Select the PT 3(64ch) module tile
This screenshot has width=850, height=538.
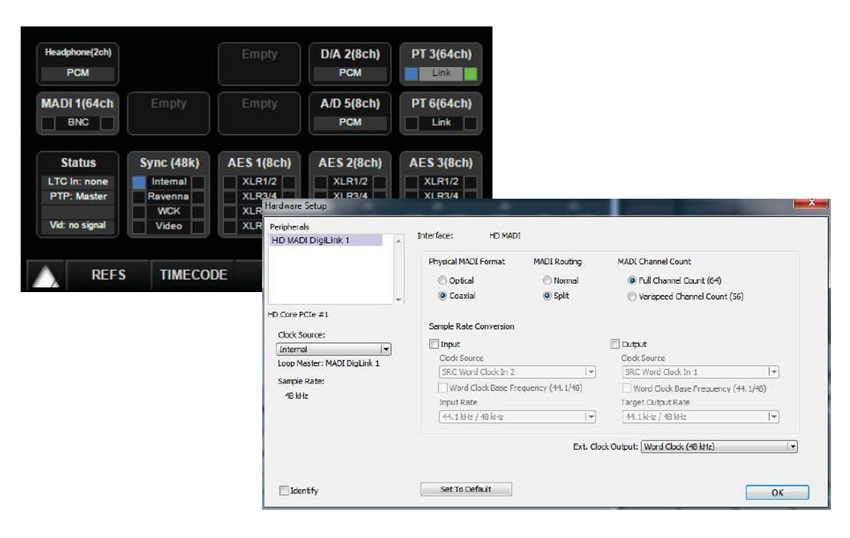point(441,63)
